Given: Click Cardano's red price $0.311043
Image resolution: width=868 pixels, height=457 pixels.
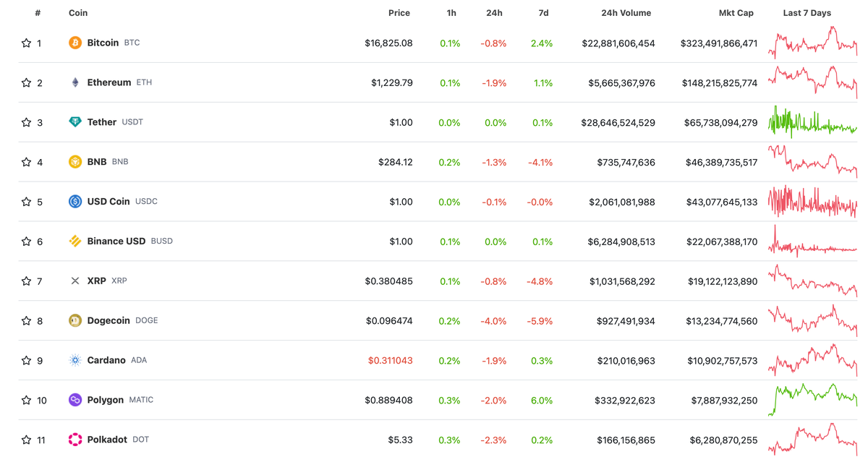Looking at the screenshot, I should click(x=390, y=360).
